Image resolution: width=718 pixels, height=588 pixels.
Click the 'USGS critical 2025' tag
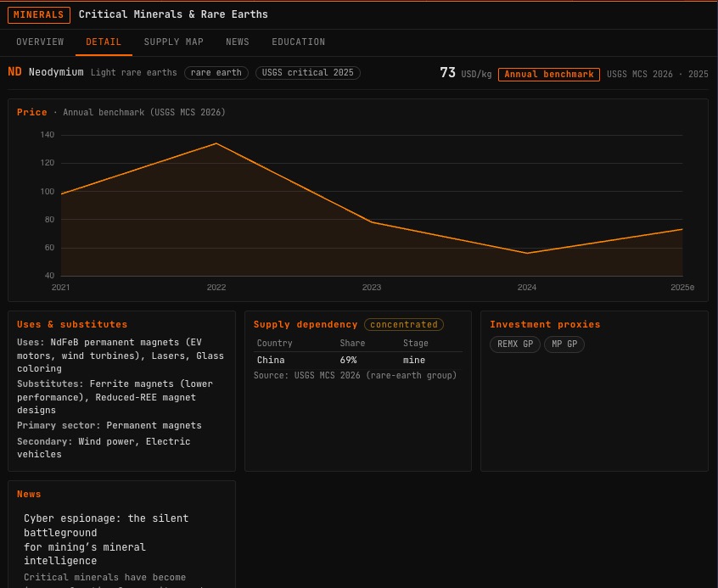(308, 73)
